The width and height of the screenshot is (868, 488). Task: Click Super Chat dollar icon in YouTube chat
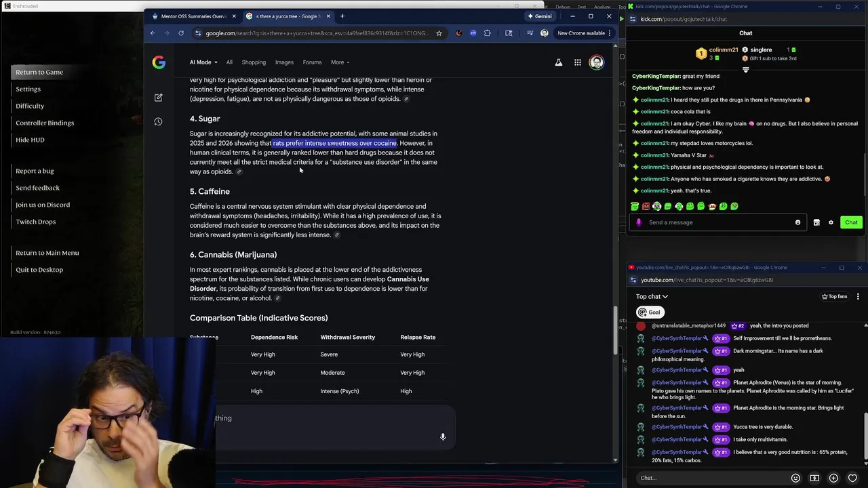point(814,478)
